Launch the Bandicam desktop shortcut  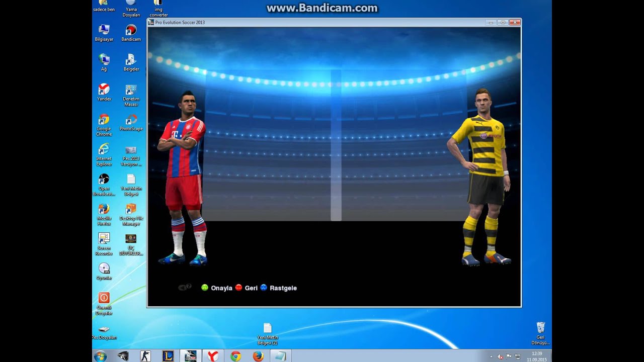click(x=131, y=33)
